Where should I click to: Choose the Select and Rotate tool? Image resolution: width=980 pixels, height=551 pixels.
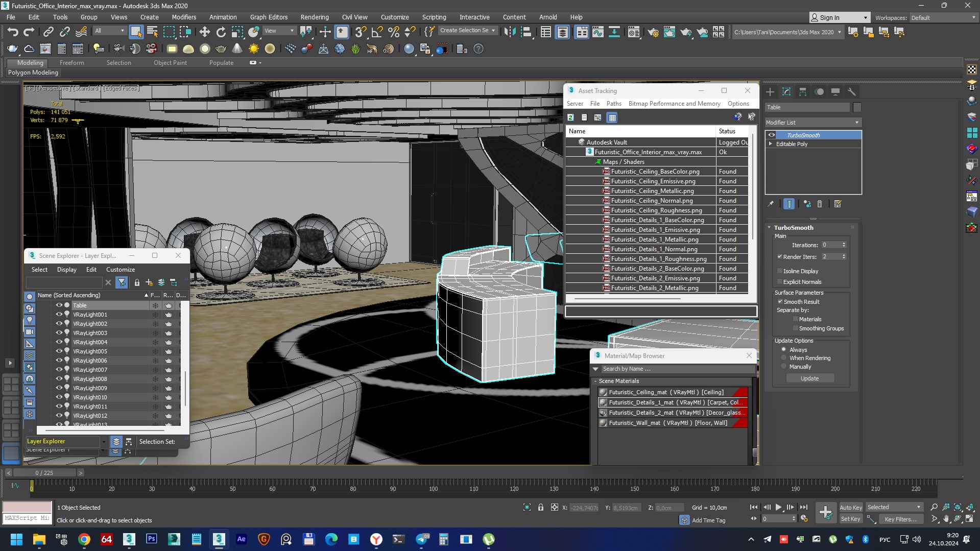[x=221, y=32]
